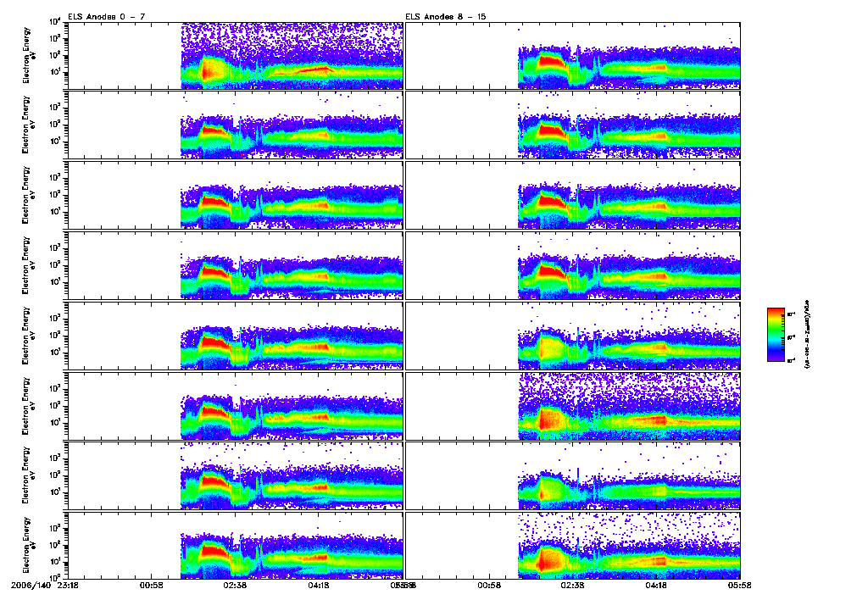Click the rainbow color bar legend
This screenshot has width=868, height=600.
tap(776, 335)
